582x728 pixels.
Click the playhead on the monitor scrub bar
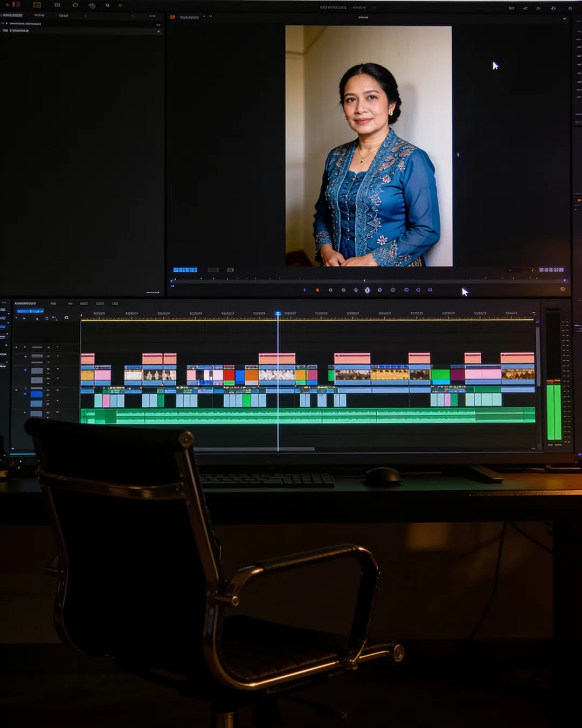364,280
